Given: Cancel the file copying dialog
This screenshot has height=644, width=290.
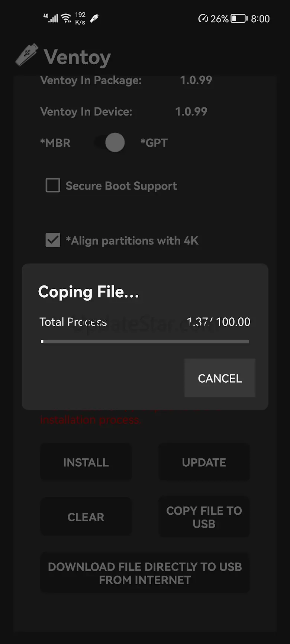Looking at the screenshot, I should 220,378.
